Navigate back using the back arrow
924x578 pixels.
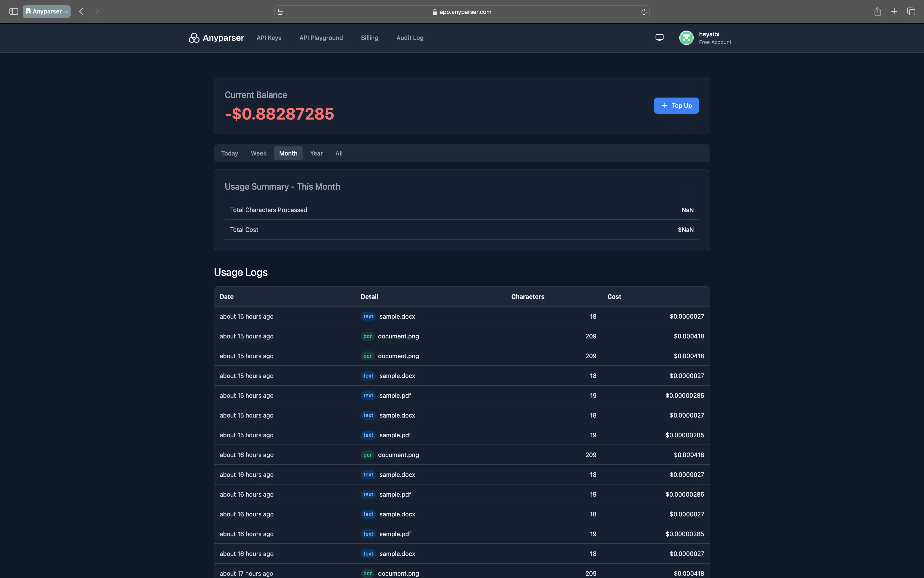coord(81,11)
